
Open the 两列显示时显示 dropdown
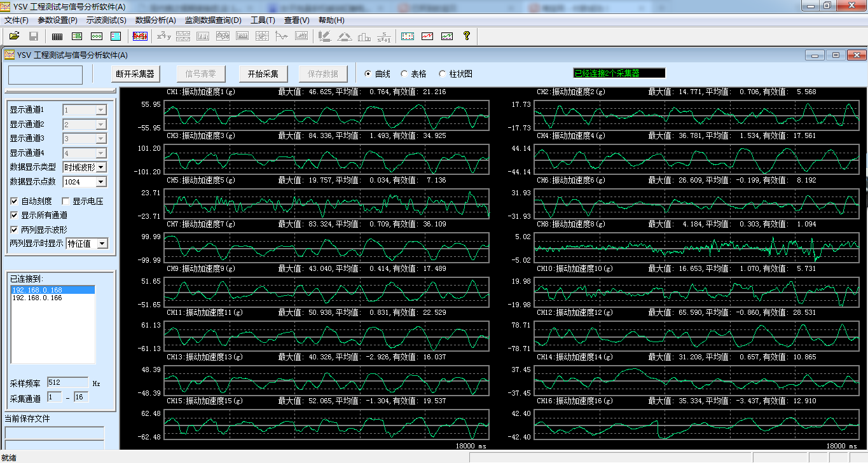(x=102, y=244)
